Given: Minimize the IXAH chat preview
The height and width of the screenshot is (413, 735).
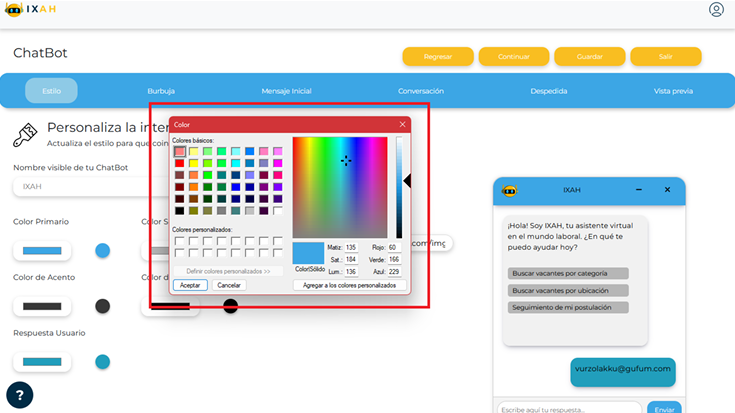Looking at the screenshot, I should click(x=638, y=190).
